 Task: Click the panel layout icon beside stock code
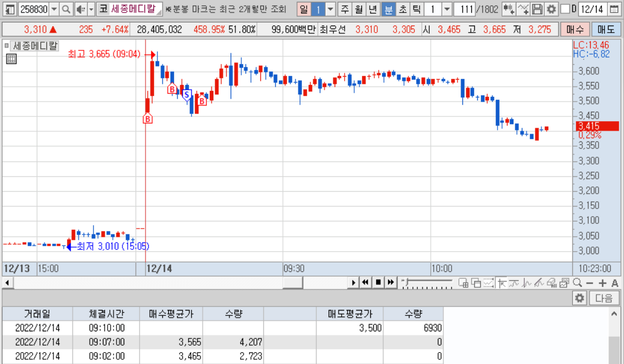click(x=10, y=9)
